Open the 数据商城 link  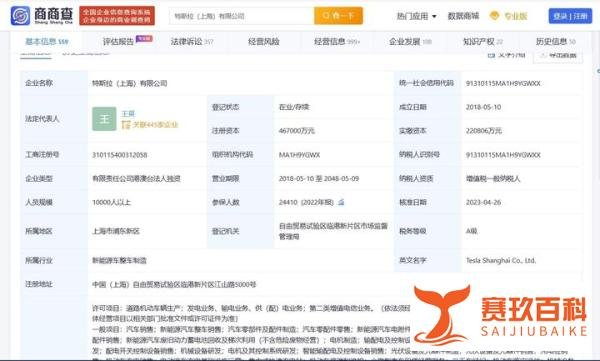[463, 16]
